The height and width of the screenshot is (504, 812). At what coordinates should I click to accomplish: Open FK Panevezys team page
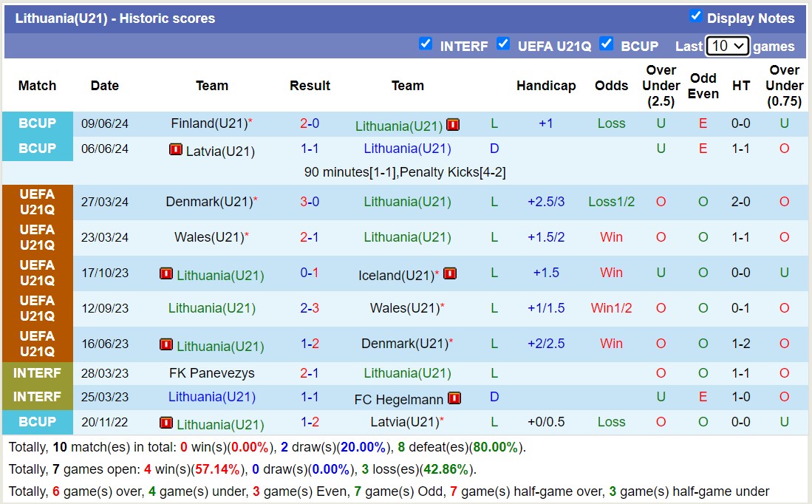[x=211, y=373]
